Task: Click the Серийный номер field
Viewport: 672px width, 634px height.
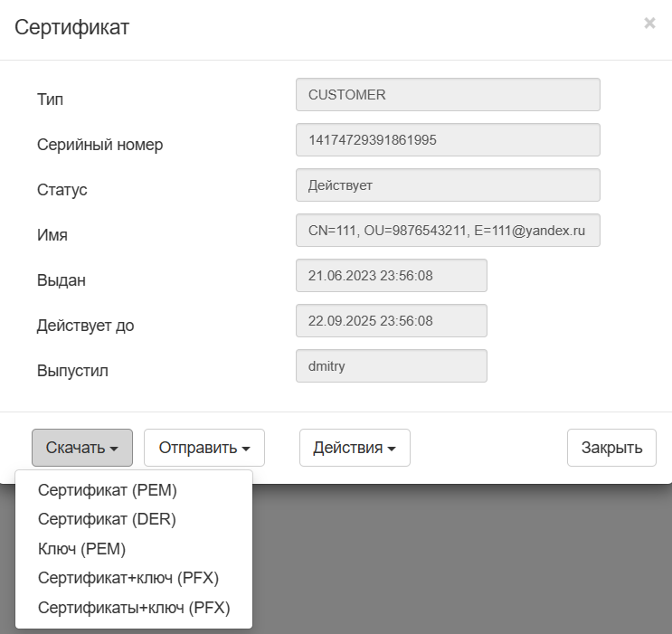Action: click(x=448, y=140)
